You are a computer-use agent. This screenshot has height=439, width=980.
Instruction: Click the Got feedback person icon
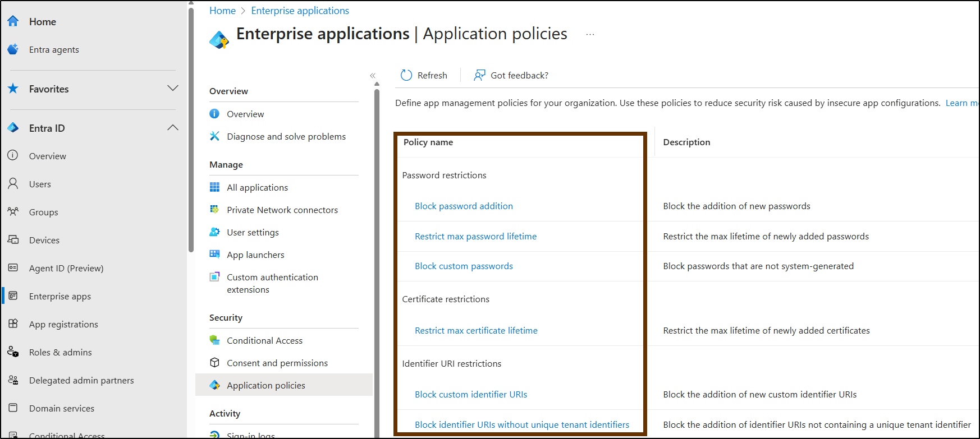point(479,75)
